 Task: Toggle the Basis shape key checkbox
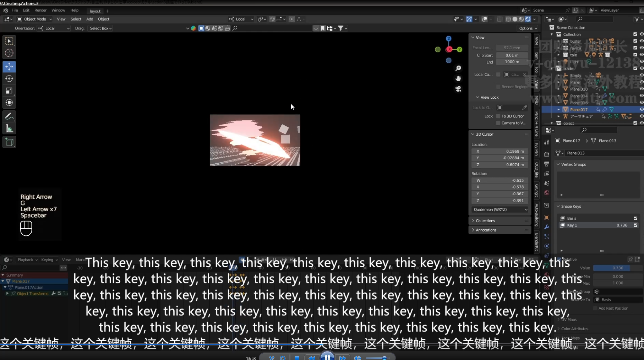click(635, 218)
